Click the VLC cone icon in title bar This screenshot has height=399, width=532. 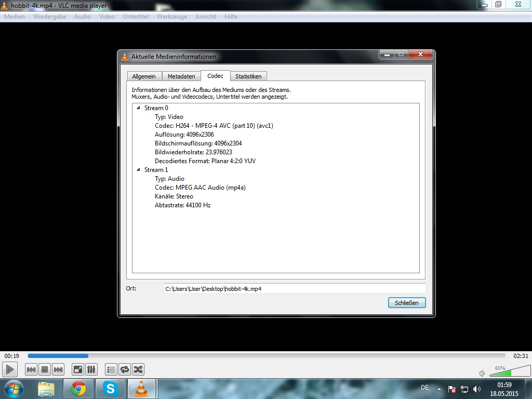click(4, 5)
